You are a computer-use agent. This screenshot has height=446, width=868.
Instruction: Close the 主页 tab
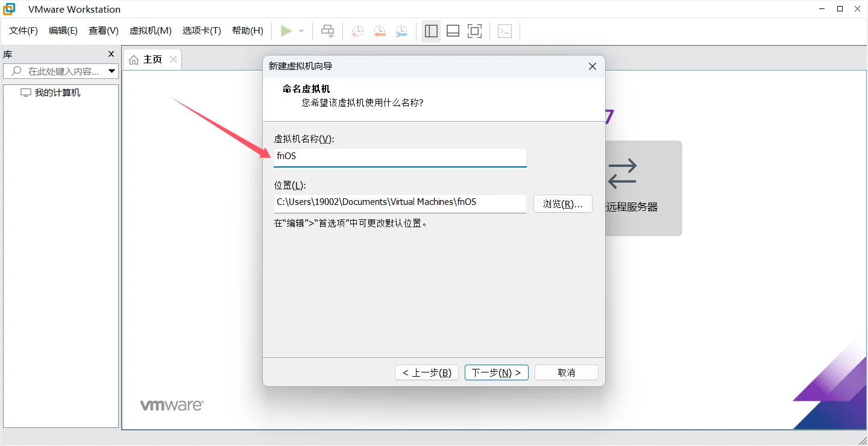tap(174, 60)
